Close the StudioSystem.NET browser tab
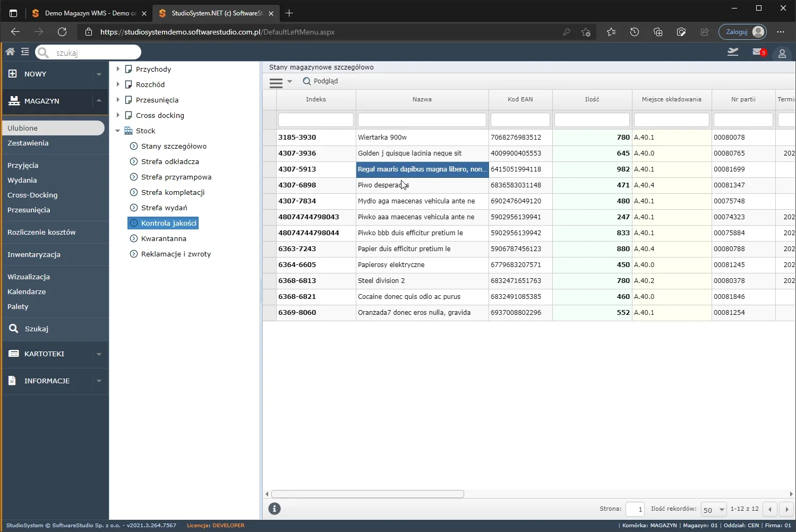Image resolution: width=796 pixels, height=532 pixels. tap(271, 13)
